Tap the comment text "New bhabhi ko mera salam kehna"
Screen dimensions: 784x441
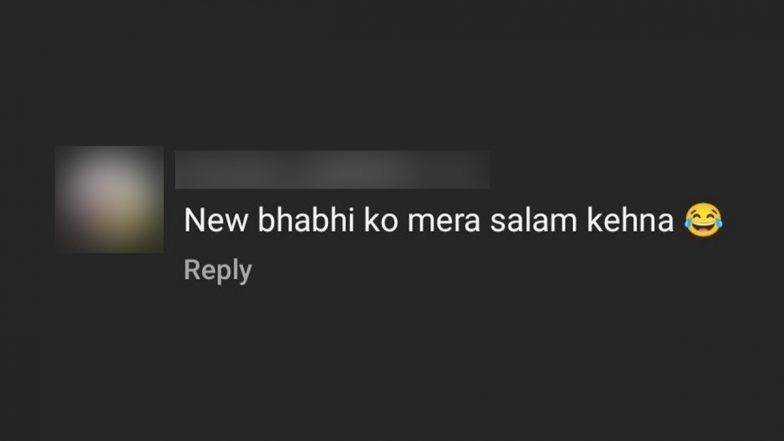point(428,220)
